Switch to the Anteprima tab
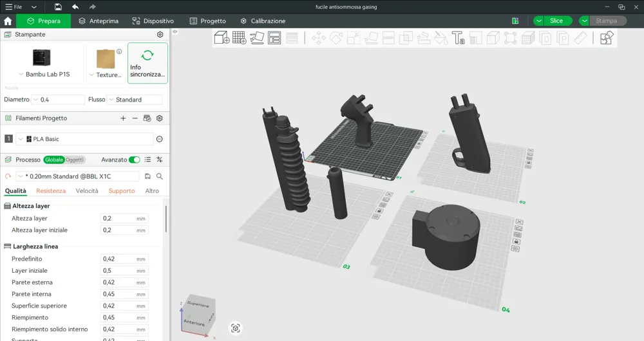Screen dimensions: 644x341 tap(99, 21)
